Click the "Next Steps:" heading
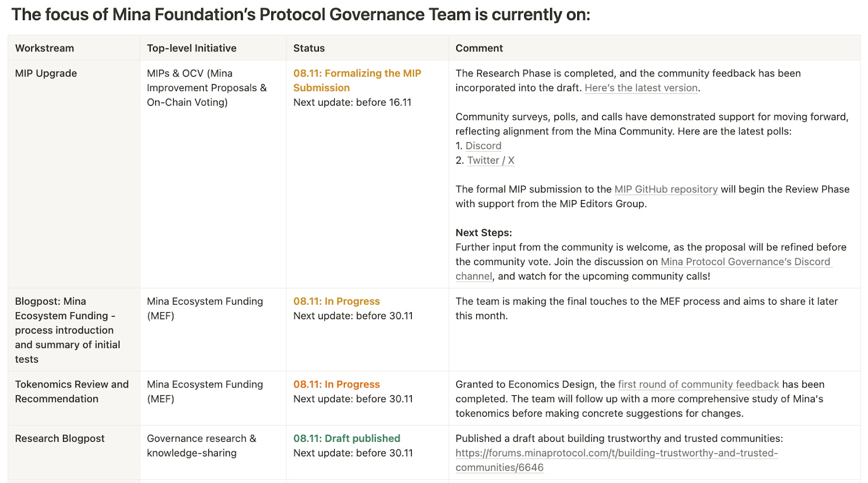The height and width of the screenshot is (483, 868). (x=484, y=233)
